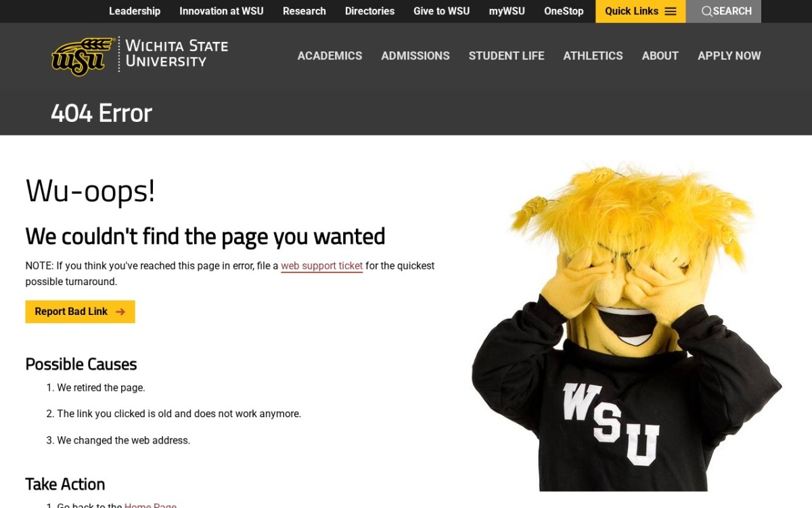The width and height of the screenshot is (812, 508).
Task: Click "The link you clicked is old" item
Action: tap(179, 413)
